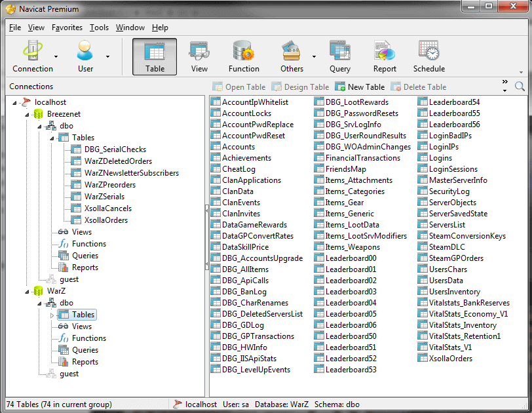Select the Table toolbar button

tap(155, 56)
